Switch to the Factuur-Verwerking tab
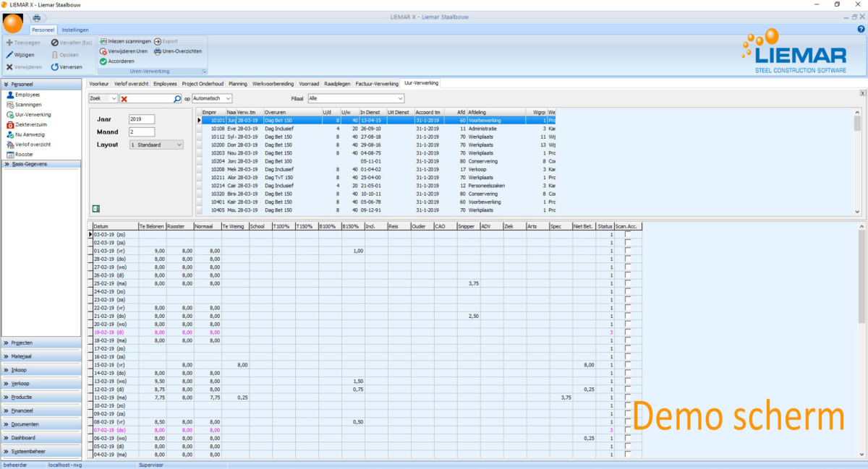 point(377,84)
